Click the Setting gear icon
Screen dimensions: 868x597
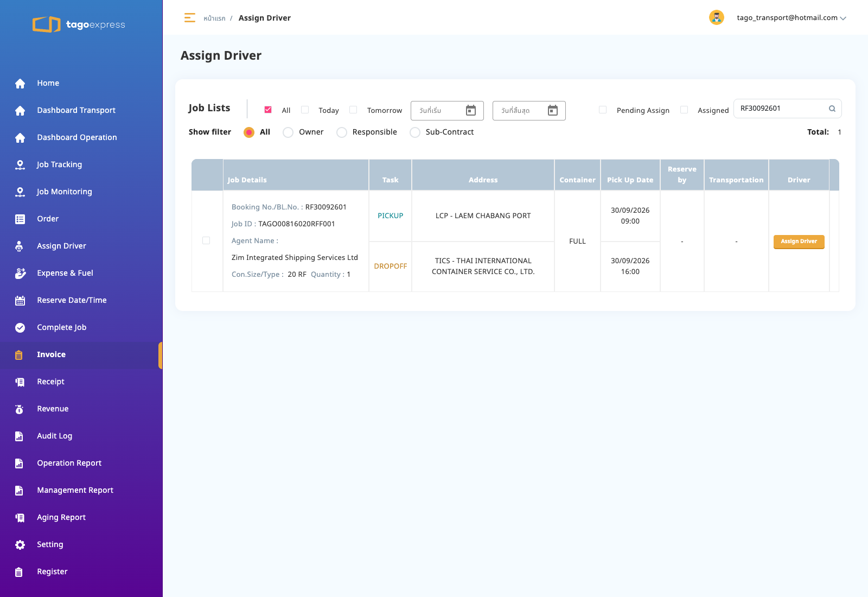pos(20,544)
